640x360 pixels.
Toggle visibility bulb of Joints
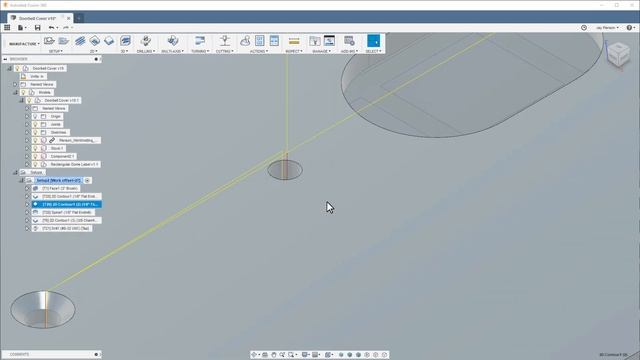point(35,124)
